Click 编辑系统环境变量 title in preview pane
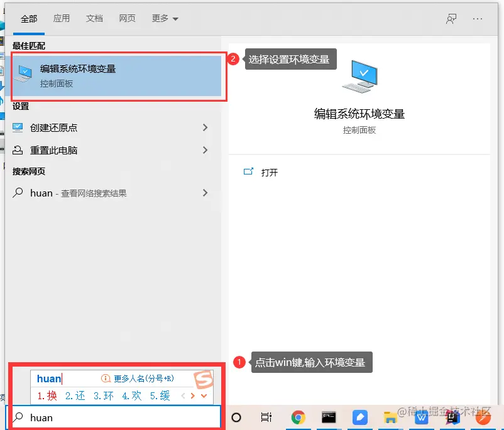This screenshot has width=504, height=430. [359, 114]
